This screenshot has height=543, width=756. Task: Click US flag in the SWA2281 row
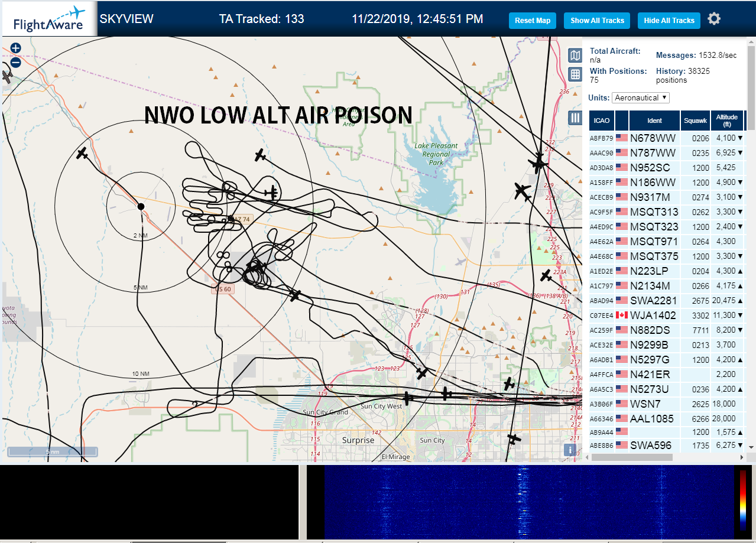click(621, 301)
